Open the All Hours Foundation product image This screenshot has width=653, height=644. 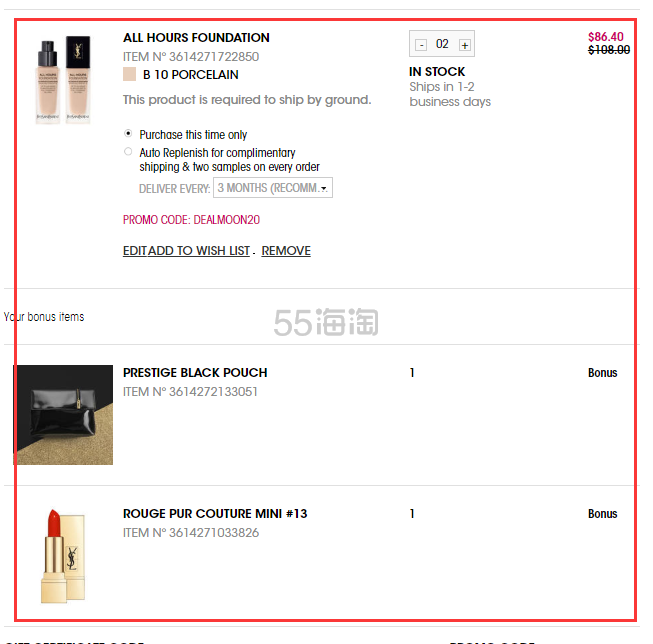[x=63, y=79]
